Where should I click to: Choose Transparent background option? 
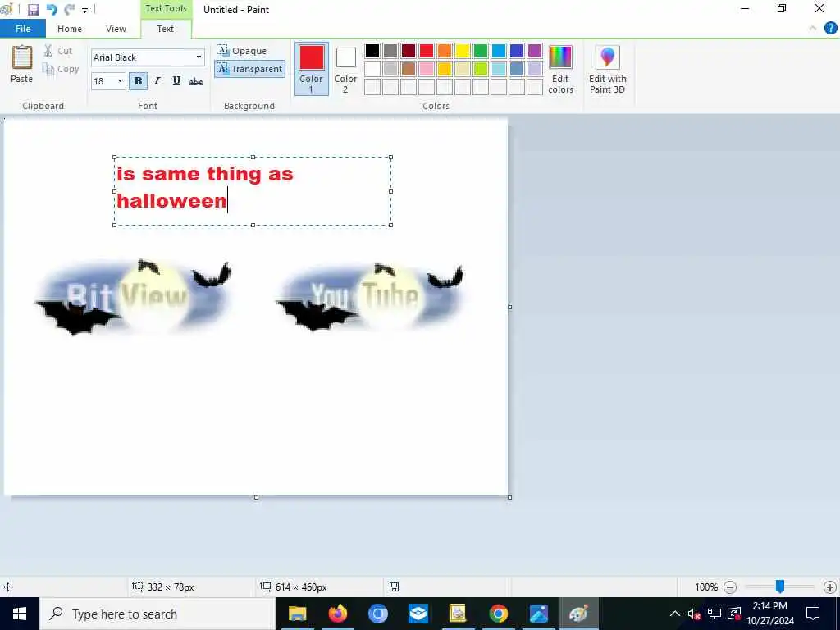coord(249,69)
